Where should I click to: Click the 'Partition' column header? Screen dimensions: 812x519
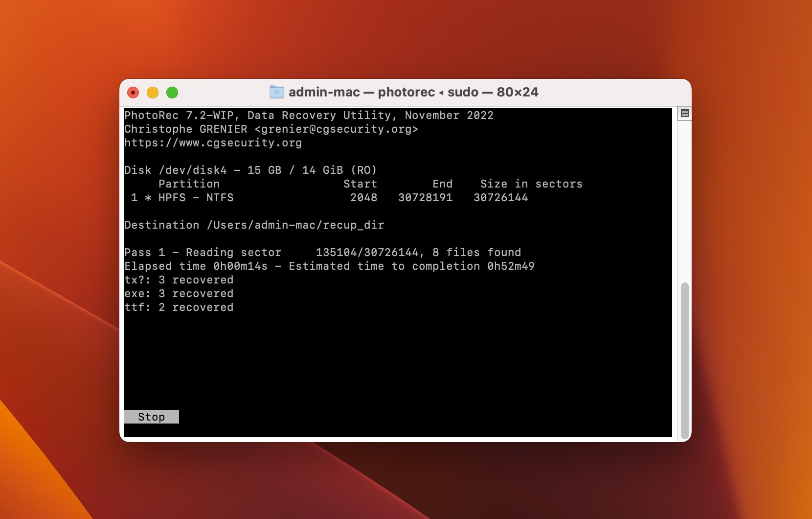(189, 184)
